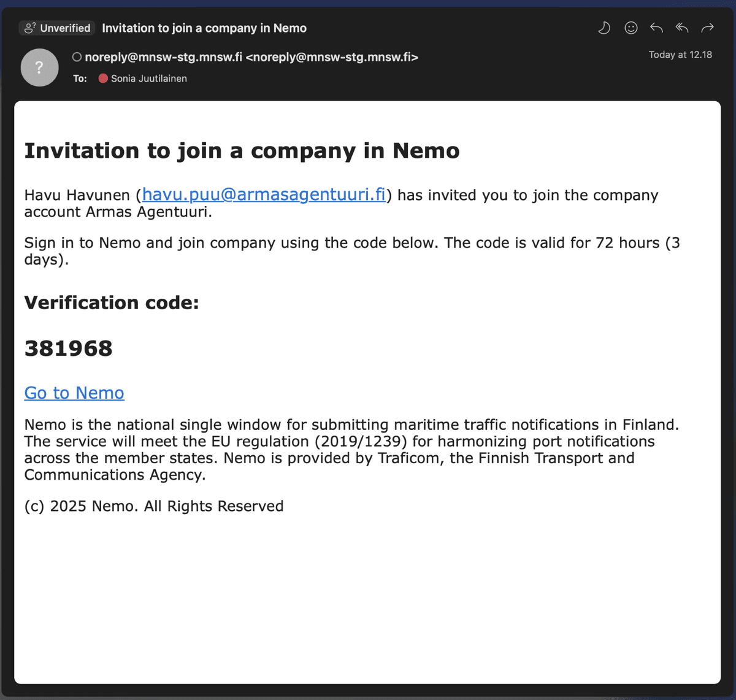Click the Reply arrow icon
This screenshot has height=700, width=736.
coord(656,28)
